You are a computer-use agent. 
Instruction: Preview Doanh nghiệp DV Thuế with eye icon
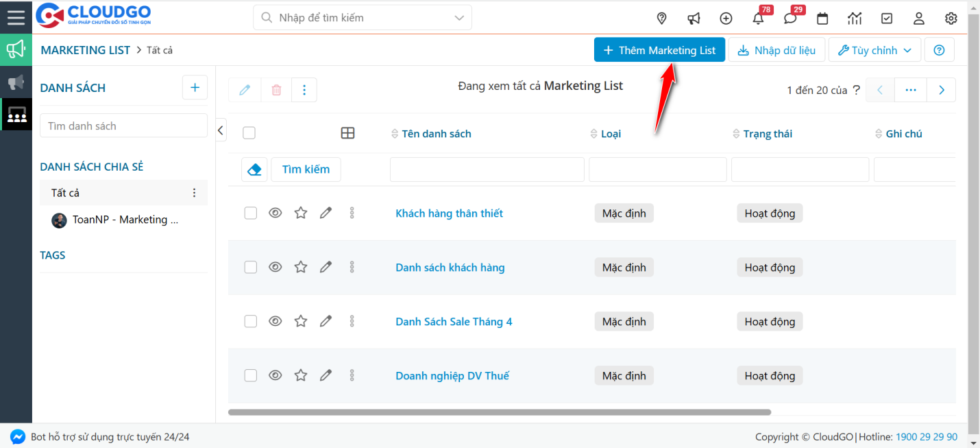point(275,375)
